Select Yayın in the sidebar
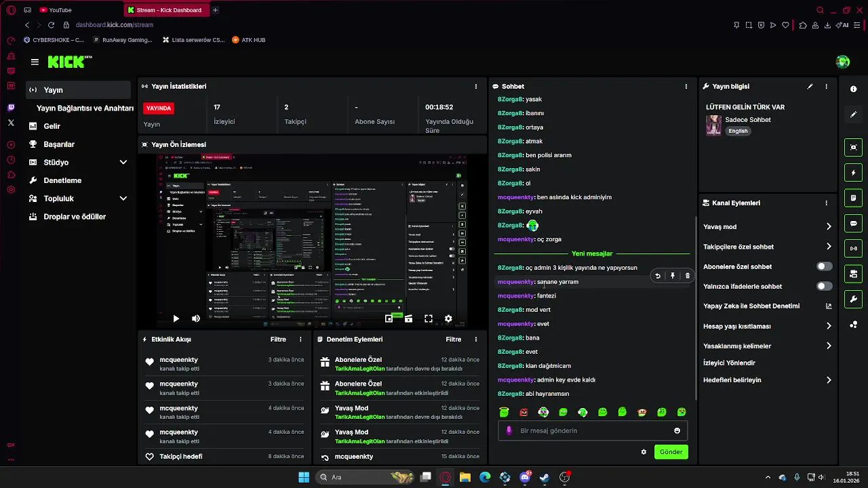The width and height of the screenshot is (868, 488). click(x=79, y=90)
